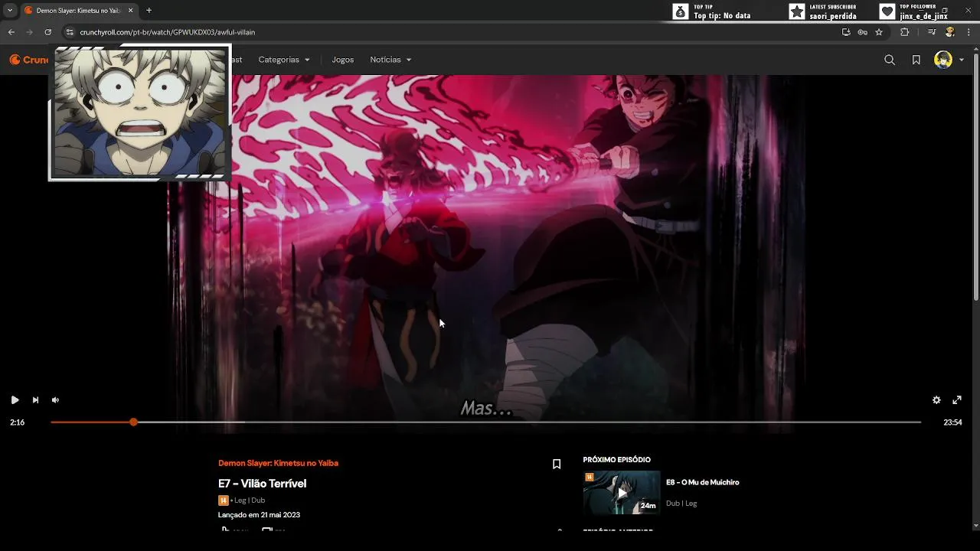This screenshot has height=551, width=980.
Task: Open the watchlist bookmark in header
Action: [x=916, y=60]
